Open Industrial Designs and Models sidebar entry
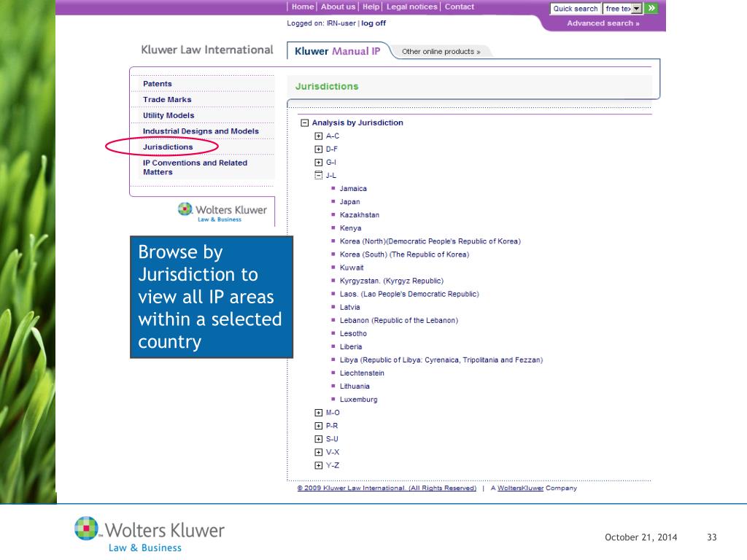 pos(201,131)
